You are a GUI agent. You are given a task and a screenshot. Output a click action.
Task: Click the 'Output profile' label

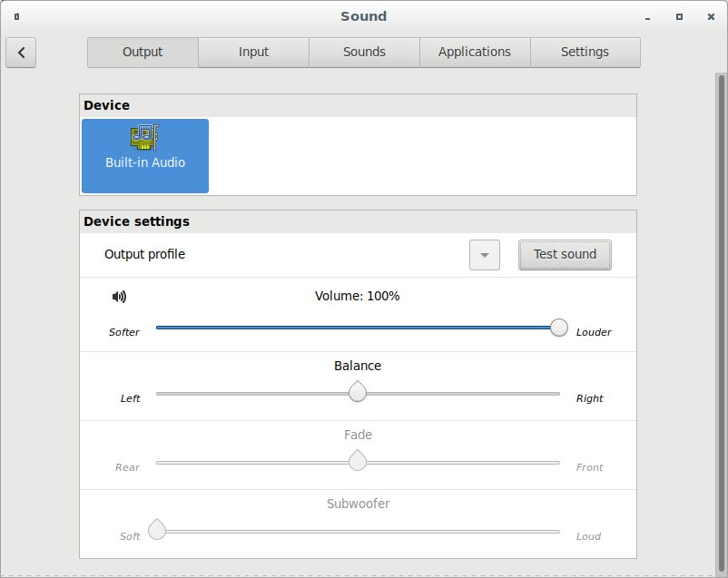(145, 254)
